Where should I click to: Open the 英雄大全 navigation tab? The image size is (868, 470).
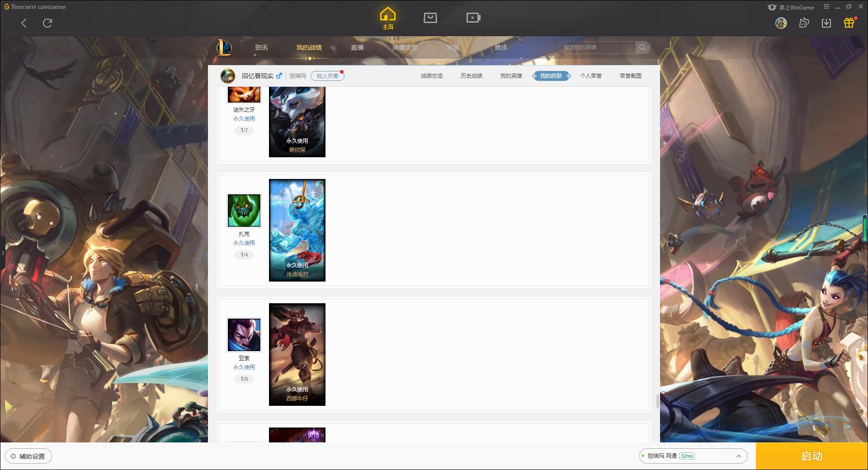(405, 47)
